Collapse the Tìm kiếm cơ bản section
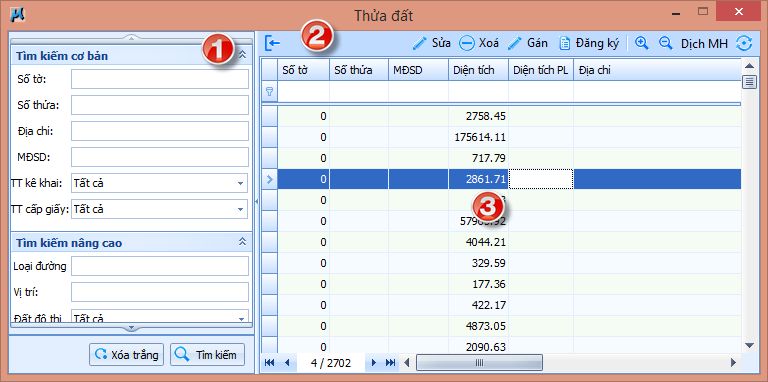Viewport: 768px width, 382px height. pos(242,55)
